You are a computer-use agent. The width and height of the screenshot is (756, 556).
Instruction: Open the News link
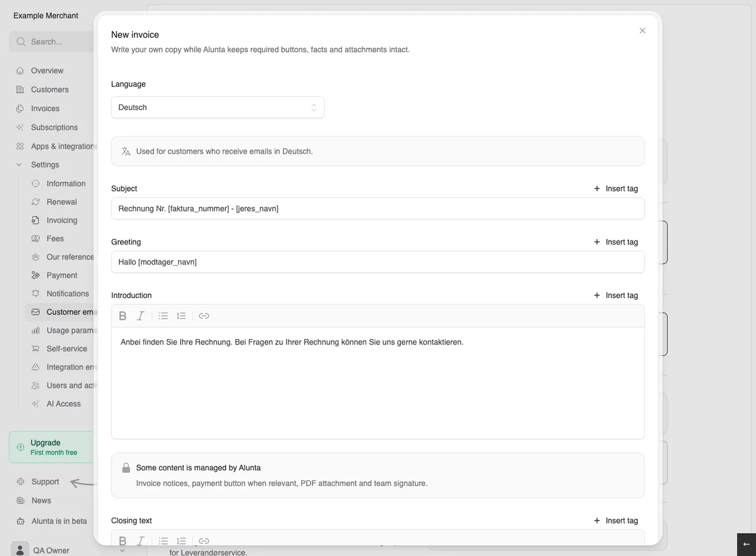[41, 500]
